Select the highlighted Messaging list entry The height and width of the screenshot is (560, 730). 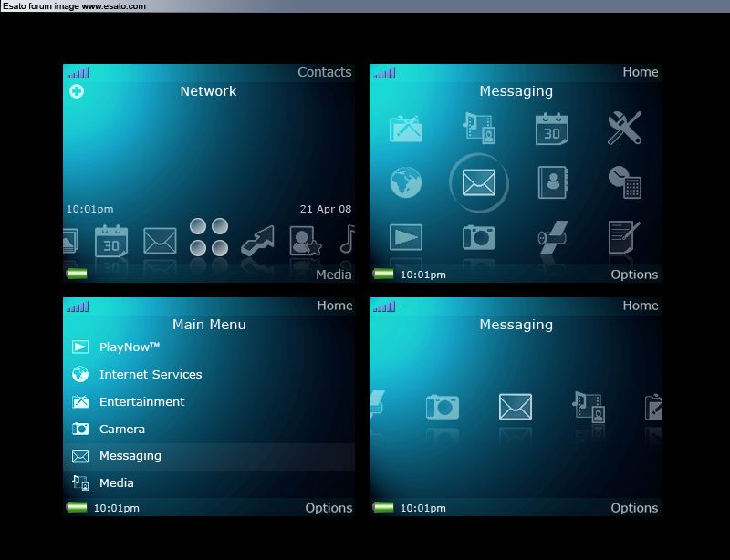pos(130,456)
